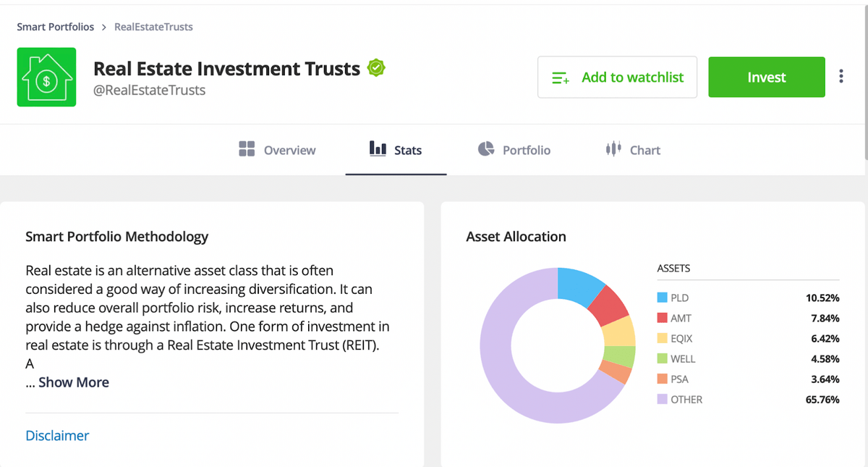Click the green house dollar portfolio logo

[46, 77]
